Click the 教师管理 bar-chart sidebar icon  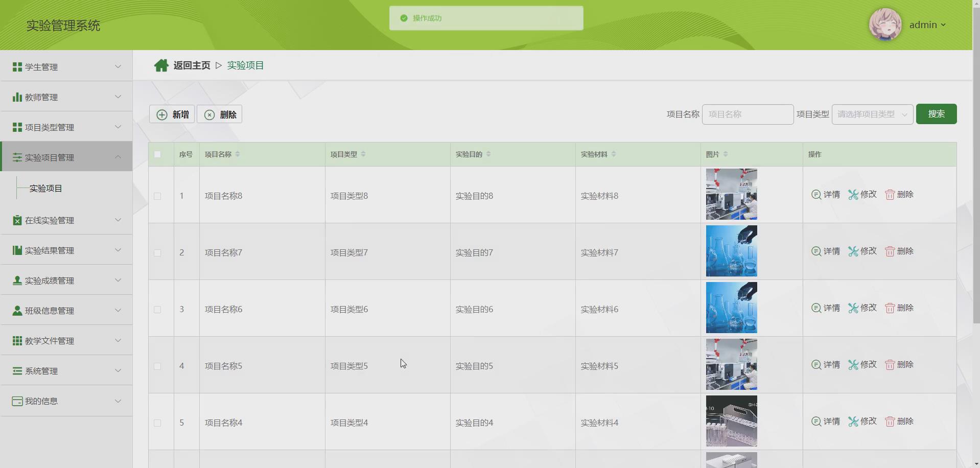click(16, 97)
